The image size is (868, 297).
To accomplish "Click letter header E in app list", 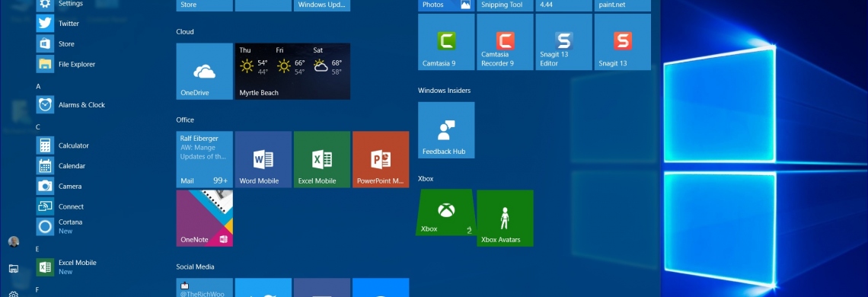I will (x=37, y=249).
